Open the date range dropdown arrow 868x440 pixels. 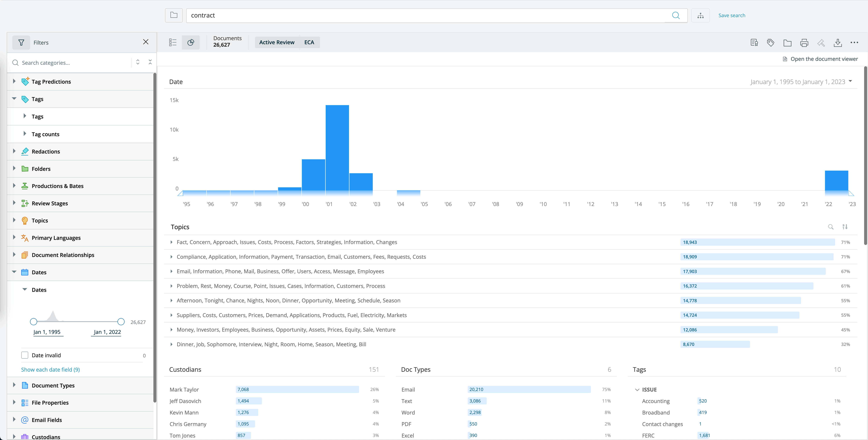click(x=850, y=81)
